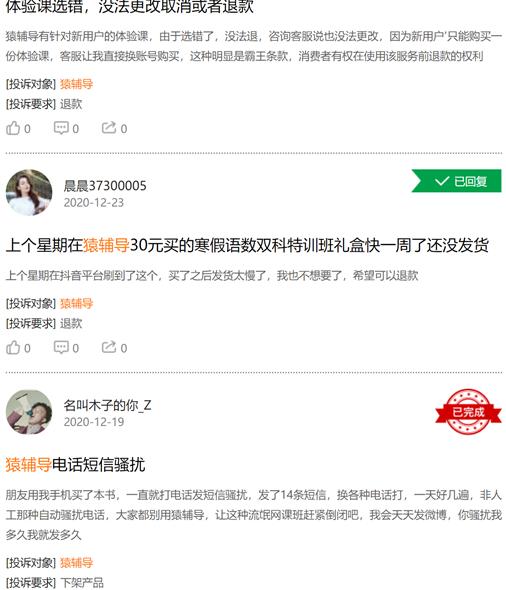The image size is (506, 590).
Task: Open the 抖音平台 complaint description text
Action: 212,276
